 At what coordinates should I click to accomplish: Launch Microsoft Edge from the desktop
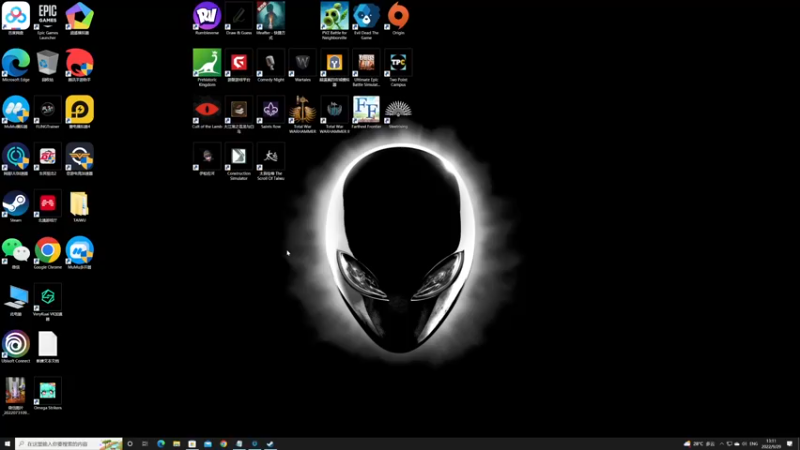point(16,65)
